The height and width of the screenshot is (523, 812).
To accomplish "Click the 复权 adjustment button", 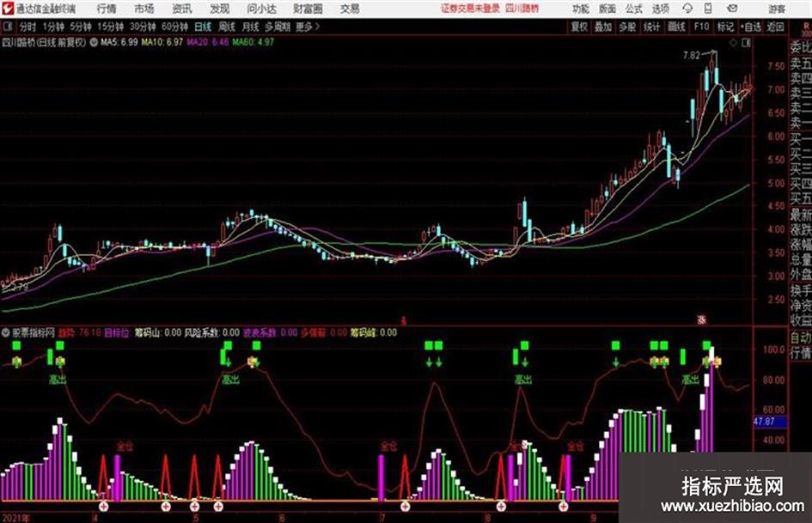I will click(579, 27).
